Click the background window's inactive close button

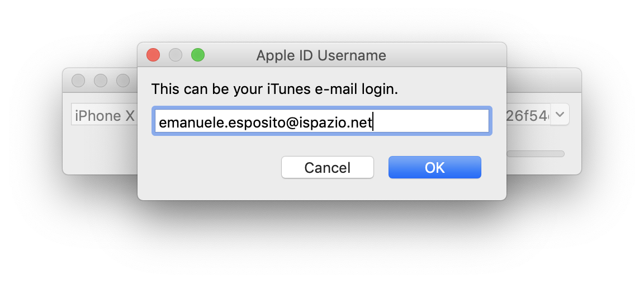(78, 80)
